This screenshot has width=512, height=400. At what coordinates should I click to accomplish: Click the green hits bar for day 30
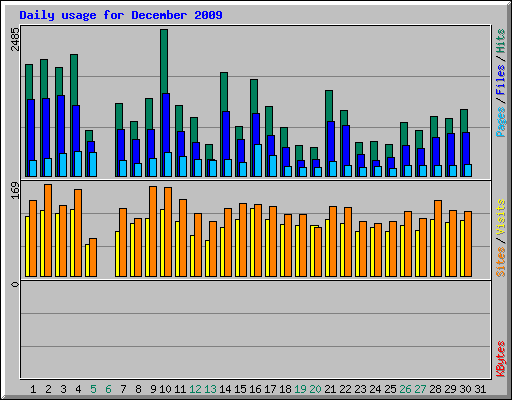coord(464,121)
